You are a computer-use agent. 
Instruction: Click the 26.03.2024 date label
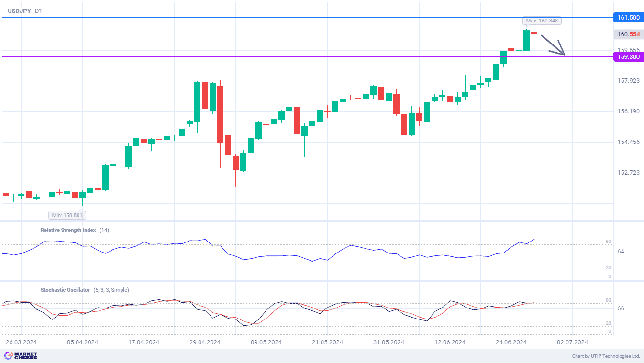tap(21, 342)
